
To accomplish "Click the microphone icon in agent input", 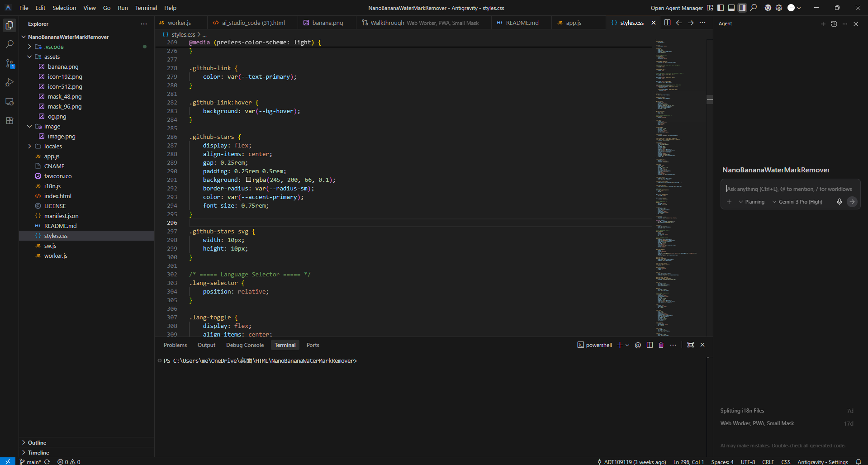I will 840,202.
